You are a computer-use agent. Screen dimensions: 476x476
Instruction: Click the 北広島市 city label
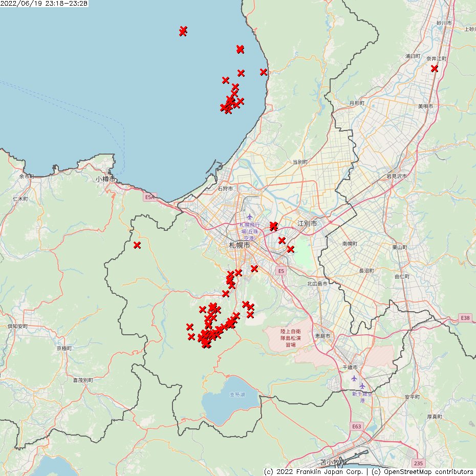click(x=317, y=284)
